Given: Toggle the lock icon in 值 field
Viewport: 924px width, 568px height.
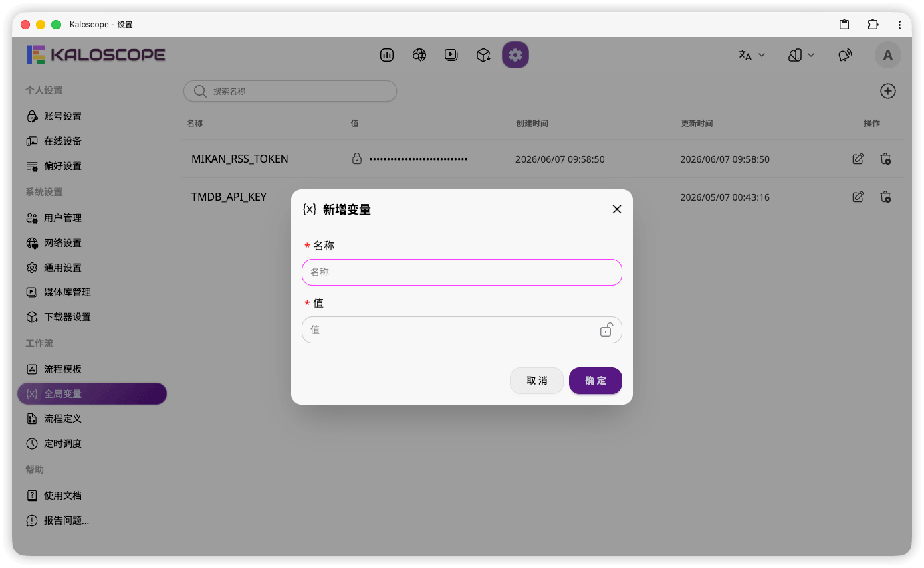Looking at the screenshot, I should pos(606,330).
